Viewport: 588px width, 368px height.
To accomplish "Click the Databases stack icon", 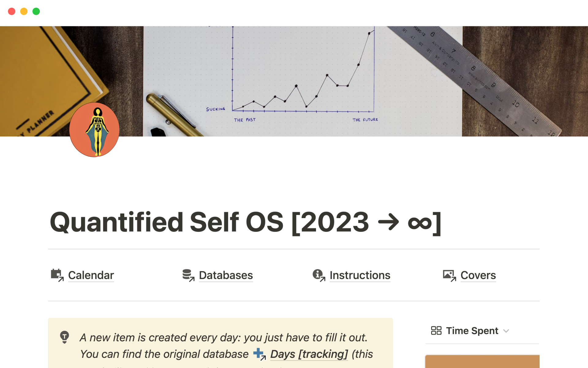I will pyautogui.click(x=188, y=275).
